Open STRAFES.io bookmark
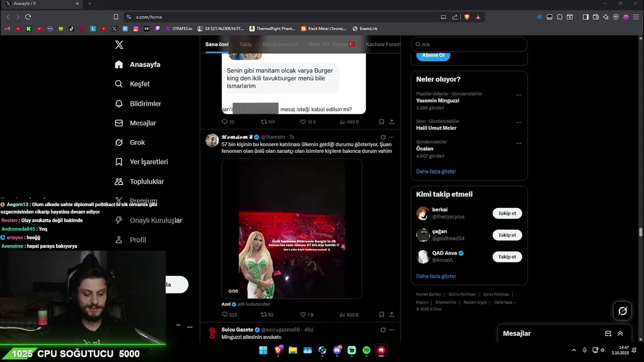Viewport: 644px width, 362px height. point(179,29)
